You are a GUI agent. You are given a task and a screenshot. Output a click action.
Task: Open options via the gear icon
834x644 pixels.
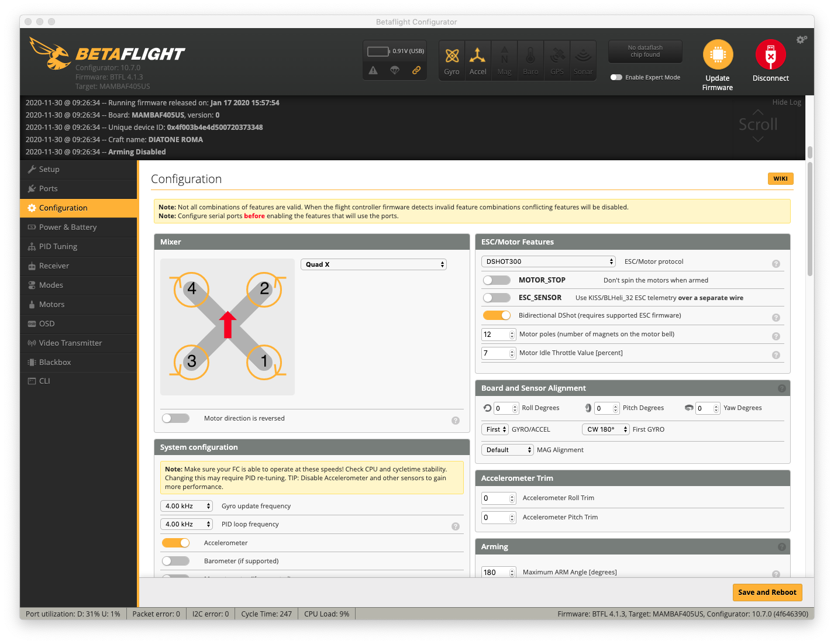pyautogui.click(x=801, y=39)
